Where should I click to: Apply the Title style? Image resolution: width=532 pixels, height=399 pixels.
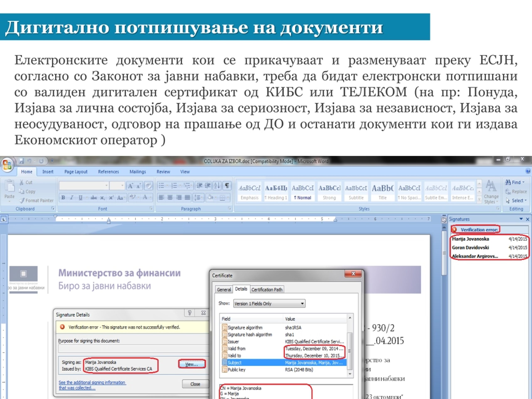382,192
